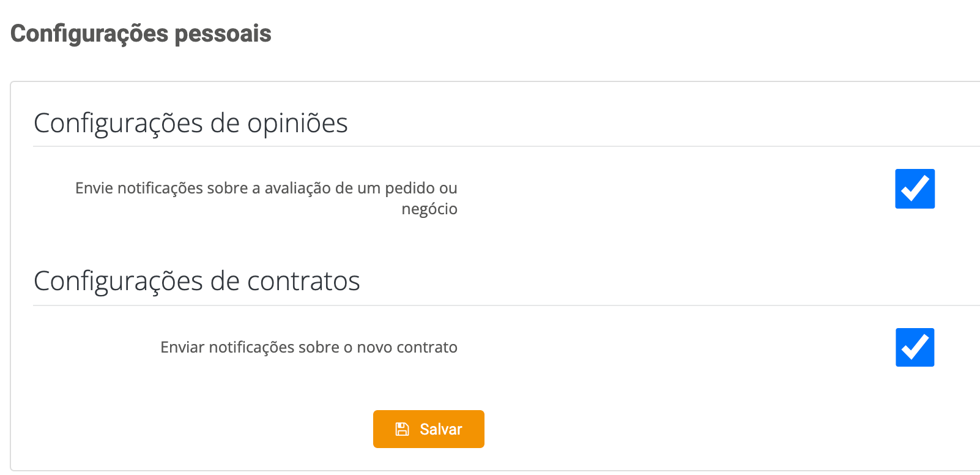This screenshot has width=980, height=475.
Task: Click the 'Enviar notificações sobre o novo contrato' label
Action: (x=308, y=347)
